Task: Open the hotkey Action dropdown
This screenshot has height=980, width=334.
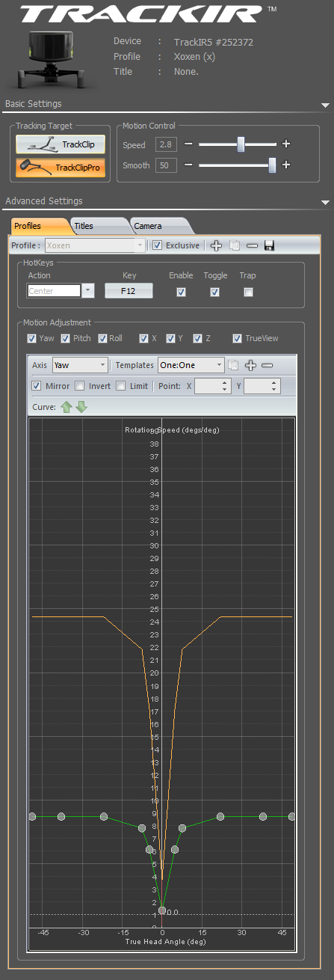Action: [x=88, y=290]
